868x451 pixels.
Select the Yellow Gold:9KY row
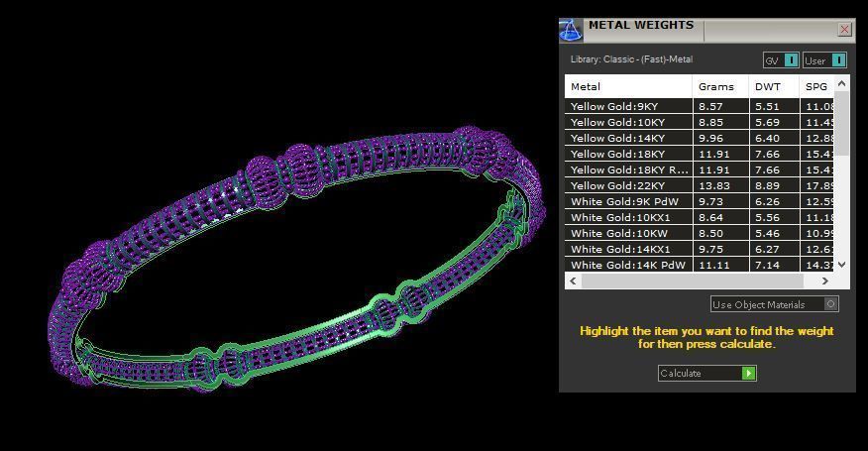(x=700, y=106)
